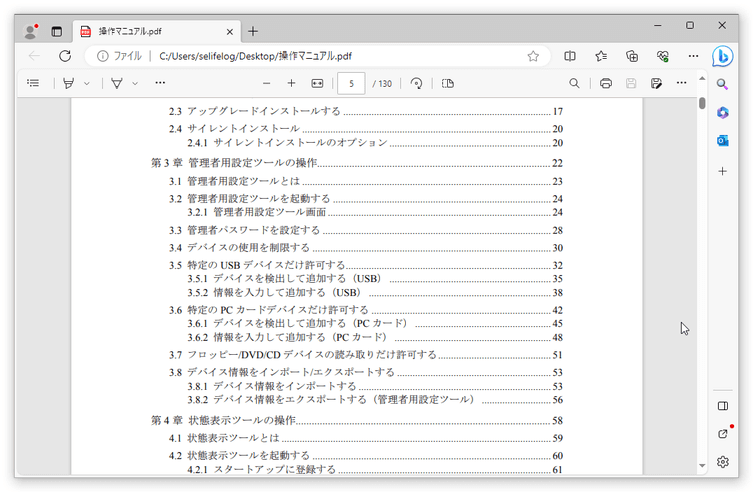Toggle the page view layout button
Screen dimensions: 753x492
pos(447,83)
